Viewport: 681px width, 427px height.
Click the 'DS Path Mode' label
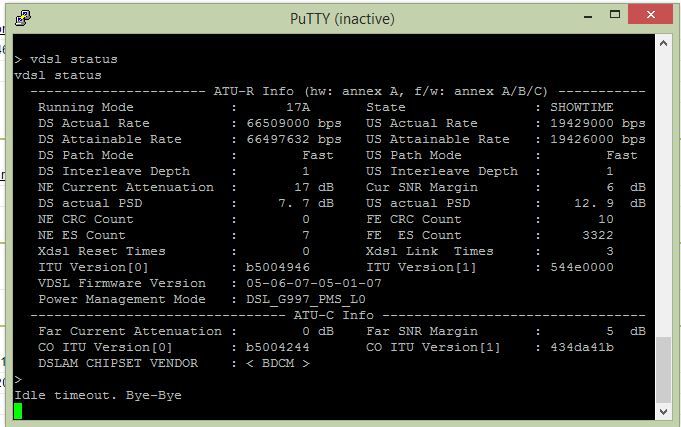point(86,156)
